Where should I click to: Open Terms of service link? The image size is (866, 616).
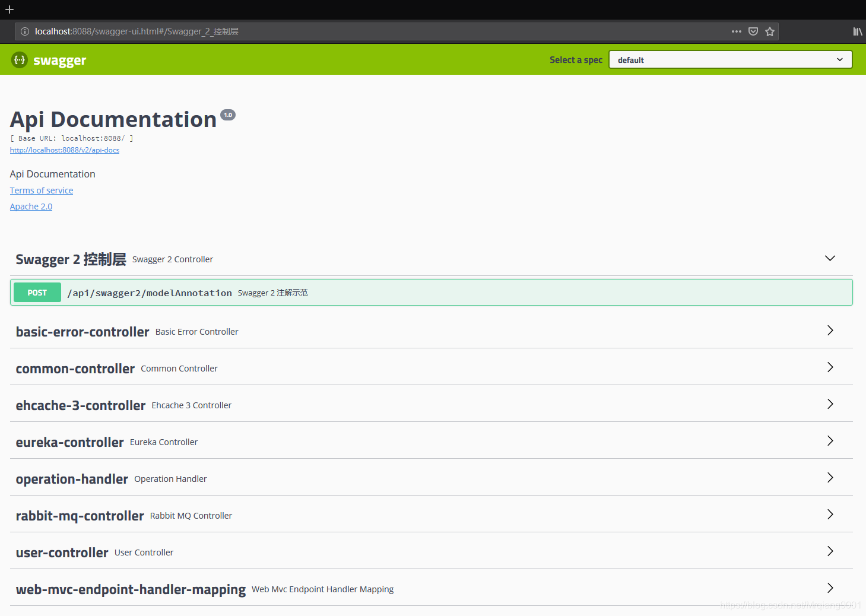click(42, 190)
